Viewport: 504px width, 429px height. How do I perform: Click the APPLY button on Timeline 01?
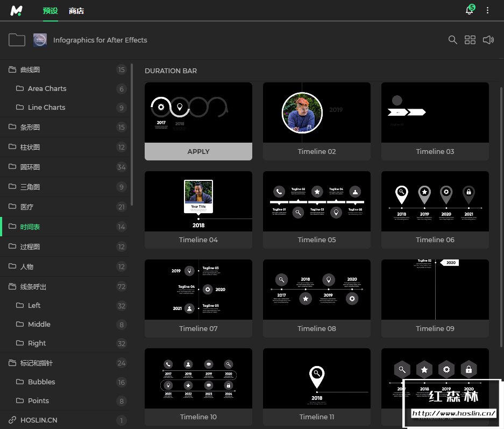[198, 151]
